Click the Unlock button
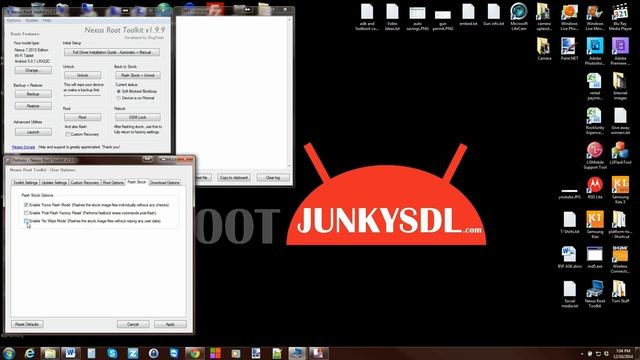 click(x=82, y=76)
